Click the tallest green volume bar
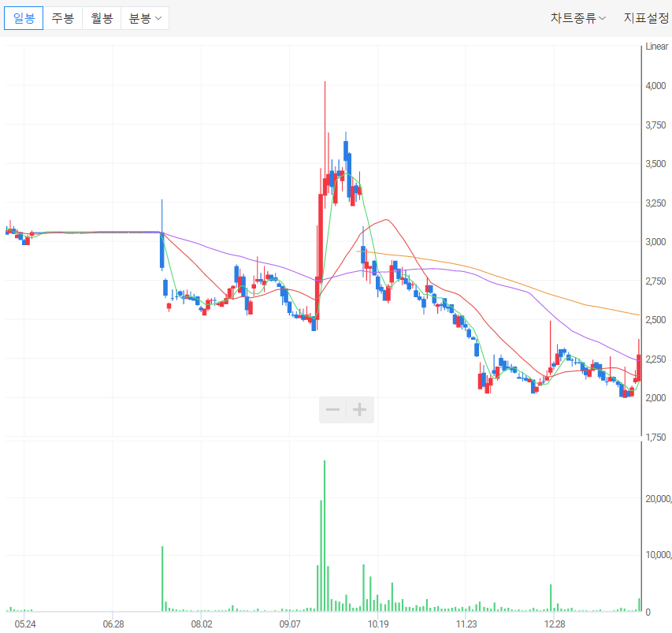The image size is (672, 633). tap(325, 536)
